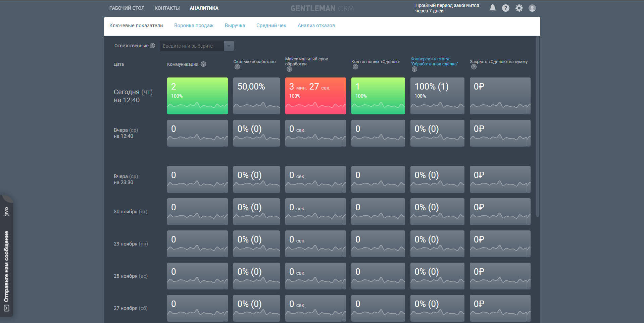644x323 pixels.
Task: Click 0 сек. card for Вчера на 23:30
Action: point(315,179)
